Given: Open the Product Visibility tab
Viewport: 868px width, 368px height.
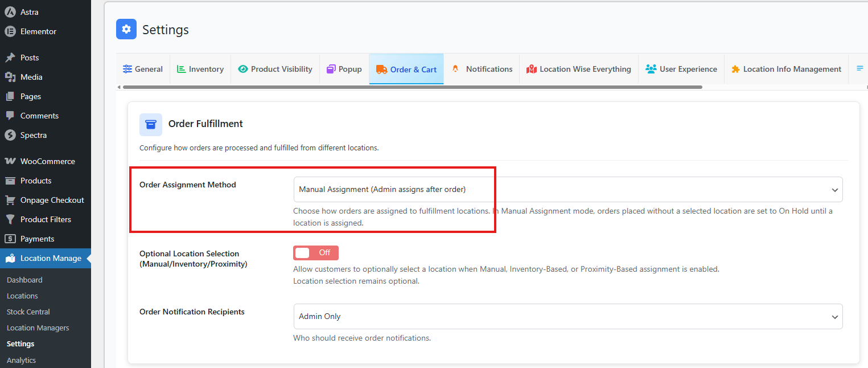Looking at the screenshot, I should point(275,69).
